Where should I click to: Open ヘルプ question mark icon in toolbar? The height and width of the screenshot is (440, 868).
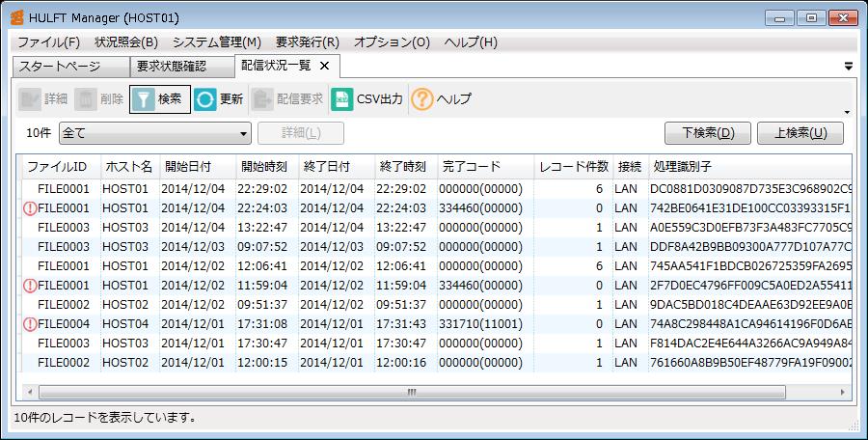[x=421, y=99]
